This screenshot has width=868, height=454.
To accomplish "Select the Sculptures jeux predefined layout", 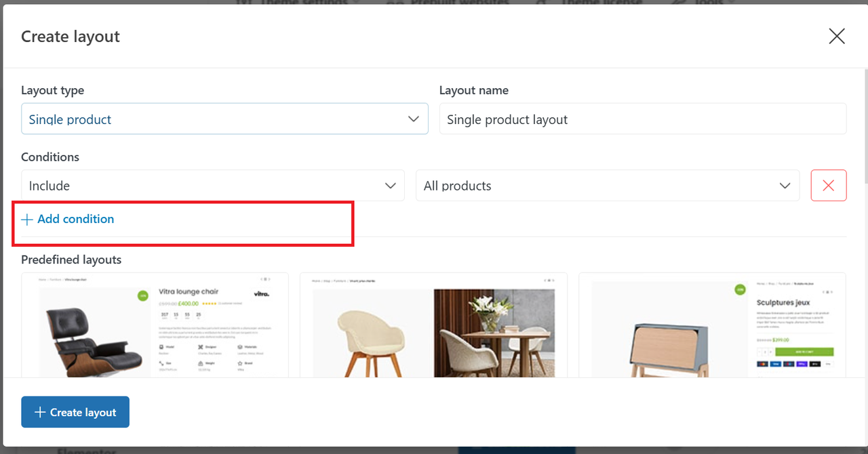I will (712, 325).
